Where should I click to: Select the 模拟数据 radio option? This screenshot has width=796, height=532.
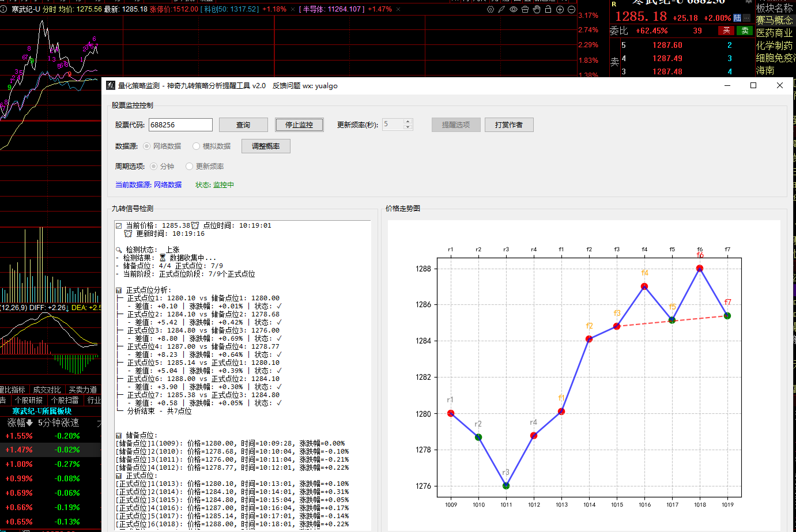(197, 146)
